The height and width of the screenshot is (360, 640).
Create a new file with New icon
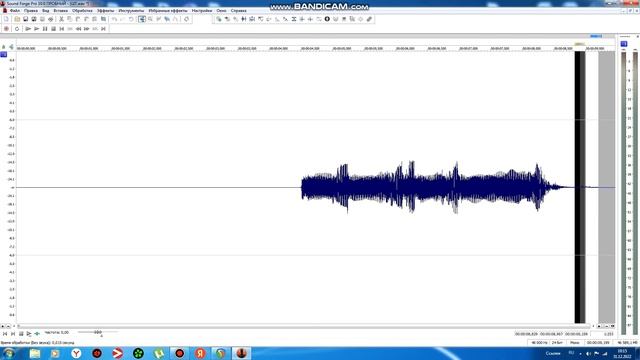pos(7,19)
